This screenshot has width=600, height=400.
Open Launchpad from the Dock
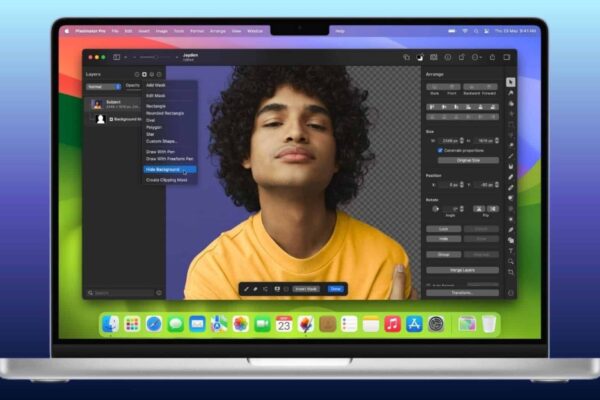pyautogui.click(x=132, y=324)
